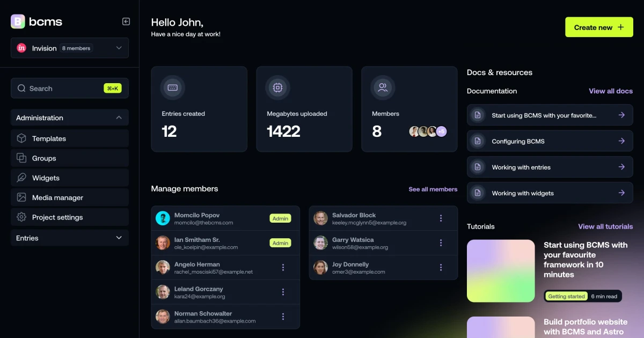Click the Create new button
The image size is (644, 338).
point(599,27)
